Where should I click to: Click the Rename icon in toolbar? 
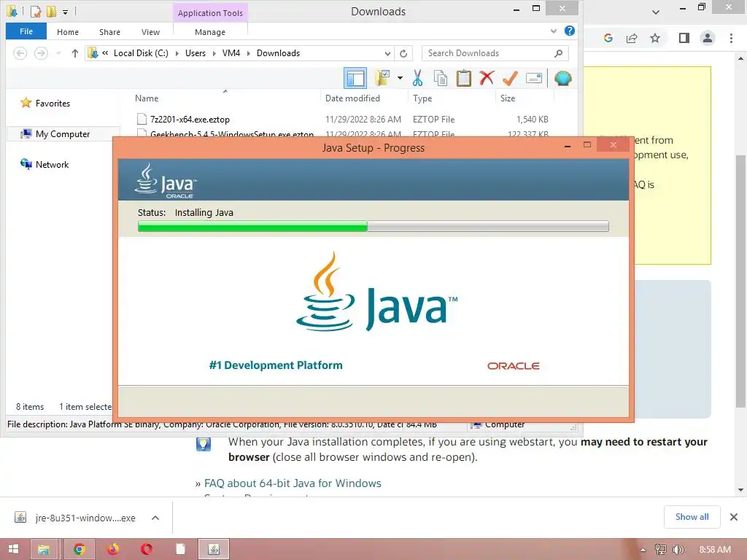[x=534, y=78]
